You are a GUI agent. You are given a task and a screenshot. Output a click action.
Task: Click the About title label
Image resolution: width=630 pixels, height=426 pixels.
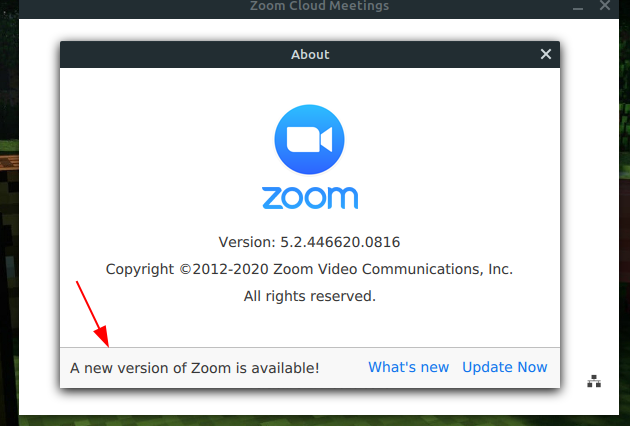pyautogui.click(x=310, y=54)
